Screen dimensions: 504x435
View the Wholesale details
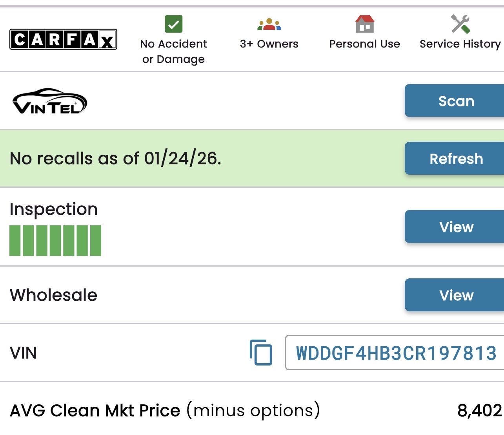click(x=456, y=295)
